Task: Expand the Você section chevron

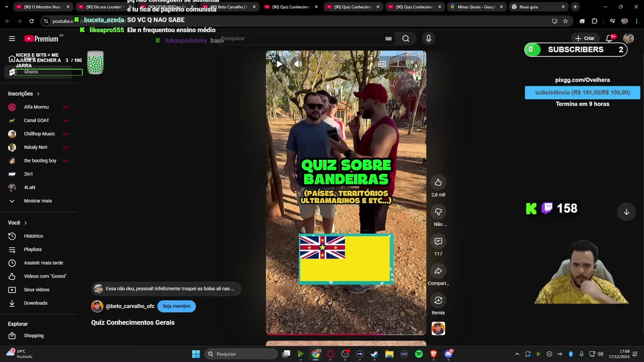Action: tap(26, 223)
